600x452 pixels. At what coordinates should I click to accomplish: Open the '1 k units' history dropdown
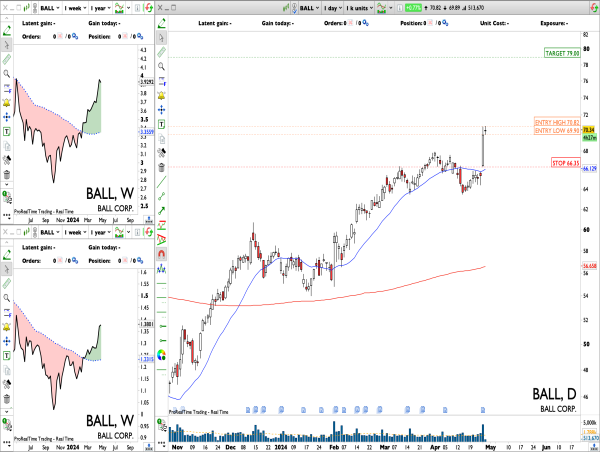(359, 8)
